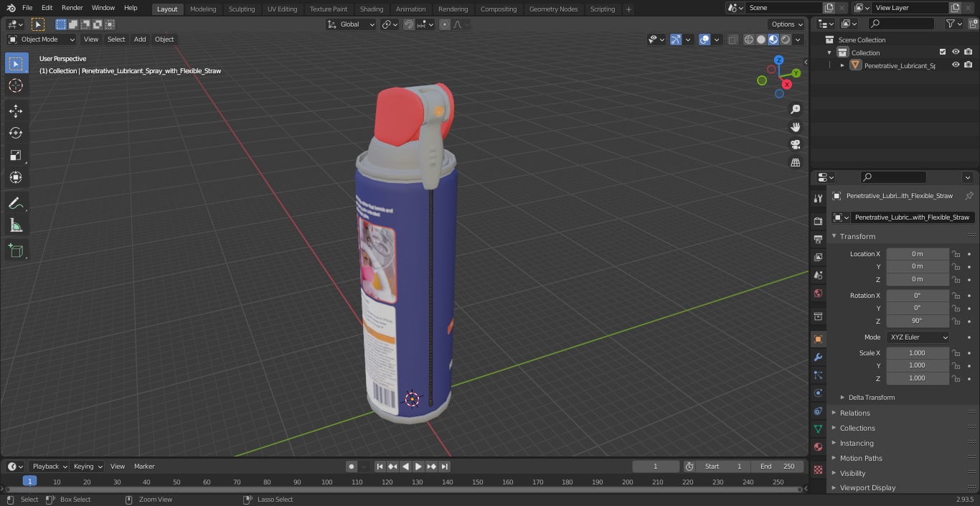Viewport: 980px width, 506px height.
Task: Open the Output properties tab
Action: coord(818,239)
